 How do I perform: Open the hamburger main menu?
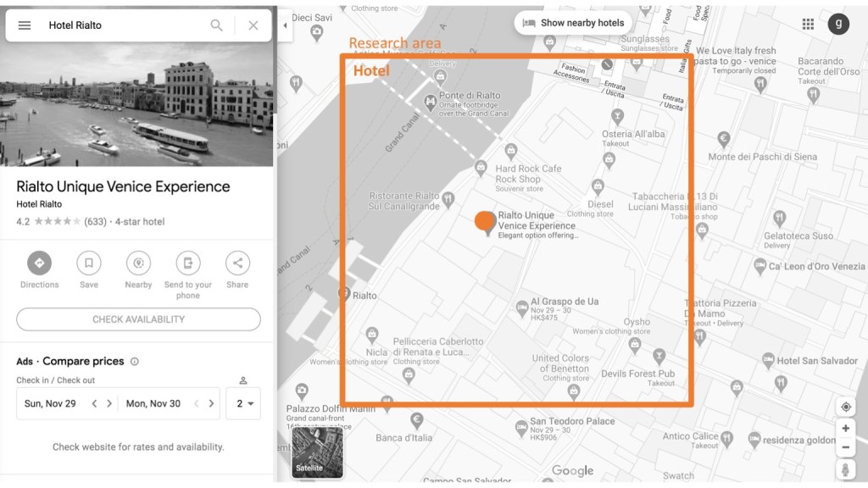[25, 25]
